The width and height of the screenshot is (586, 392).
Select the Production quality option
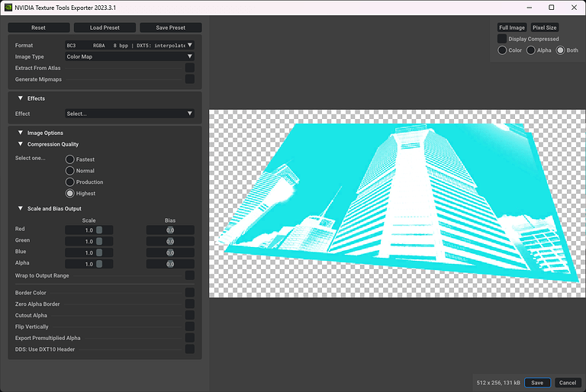70,182
